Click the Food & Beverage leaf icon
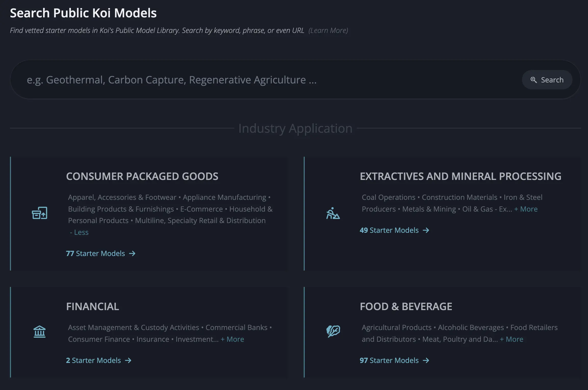Screen dimensions: 588x390 point(333,331)
